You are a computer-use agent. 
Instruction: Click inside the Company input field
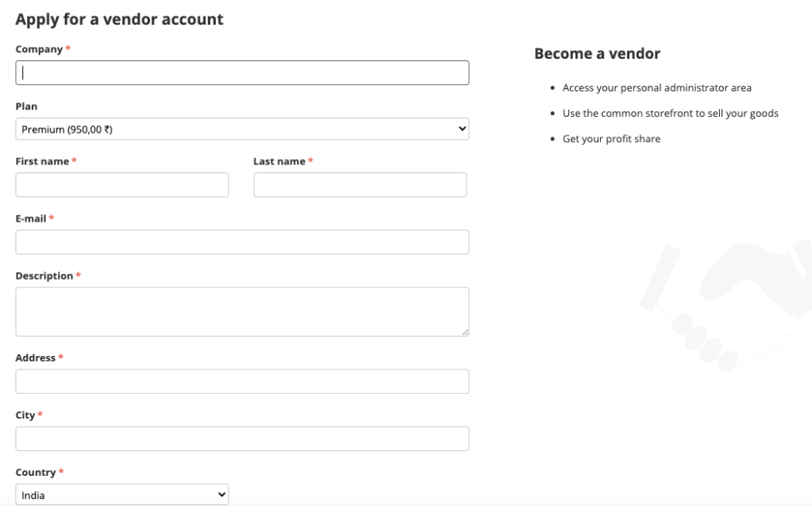coord(242,72)
